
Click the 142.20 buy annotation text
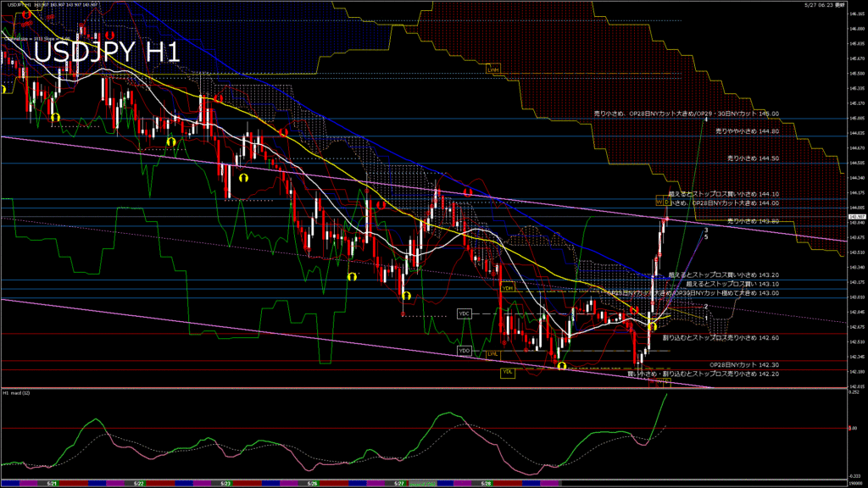tap(703, 374)
